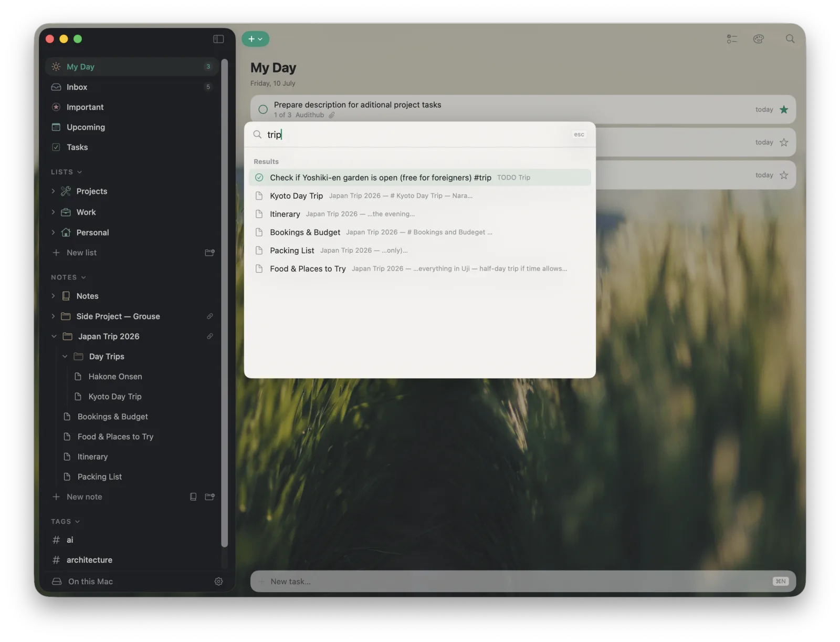Click the Important star-circle icon
This screenshot has width=840, height=642.
click(x=56, y=107)
